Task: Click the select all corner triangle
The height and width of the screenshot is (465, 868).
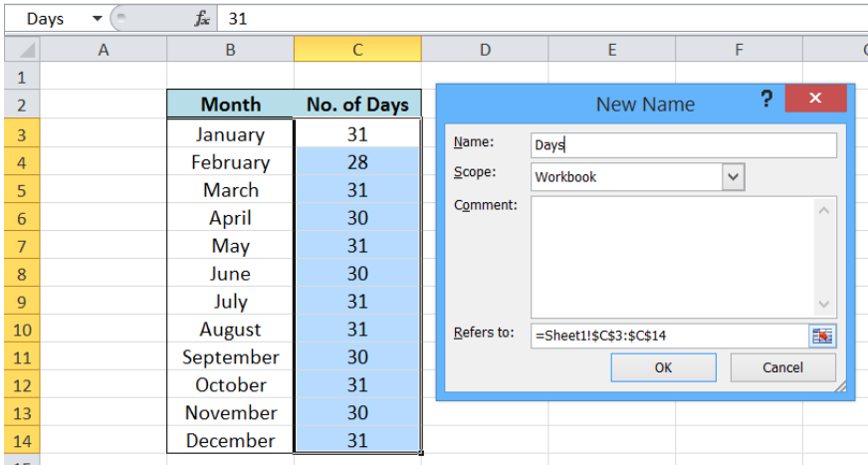Action: (22, 50)
